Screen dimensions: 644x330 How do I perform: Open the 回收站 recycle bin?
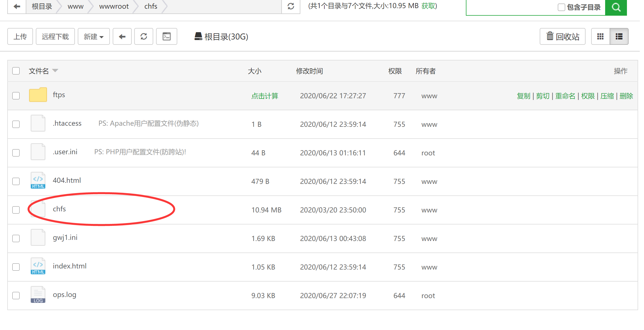[563, 36]
